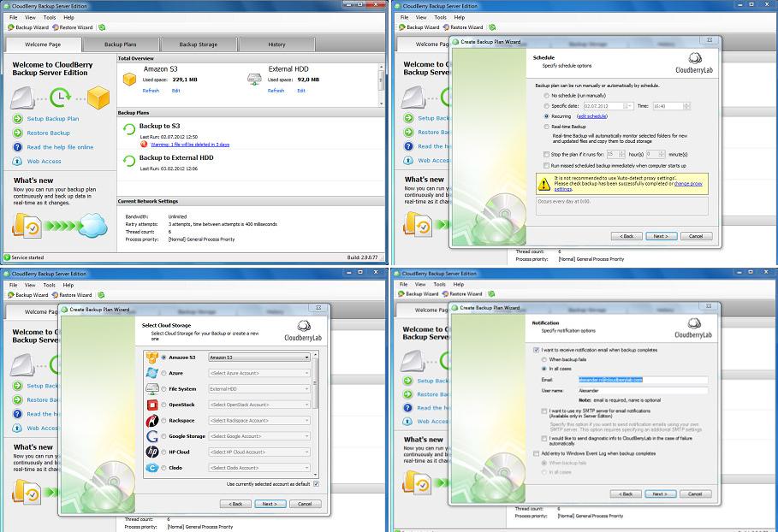Click the Google Storage G icon

coord(151,436)
